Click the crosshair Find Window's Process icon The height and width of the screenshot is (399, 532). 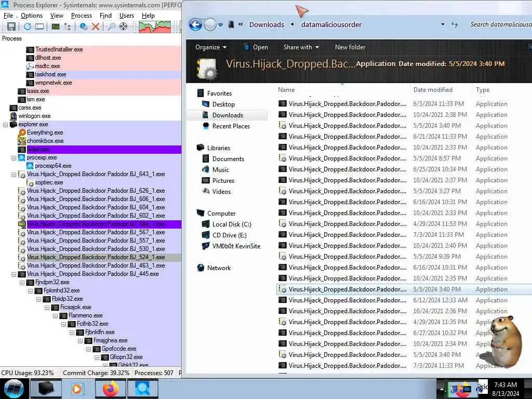[x=123, y=26]
